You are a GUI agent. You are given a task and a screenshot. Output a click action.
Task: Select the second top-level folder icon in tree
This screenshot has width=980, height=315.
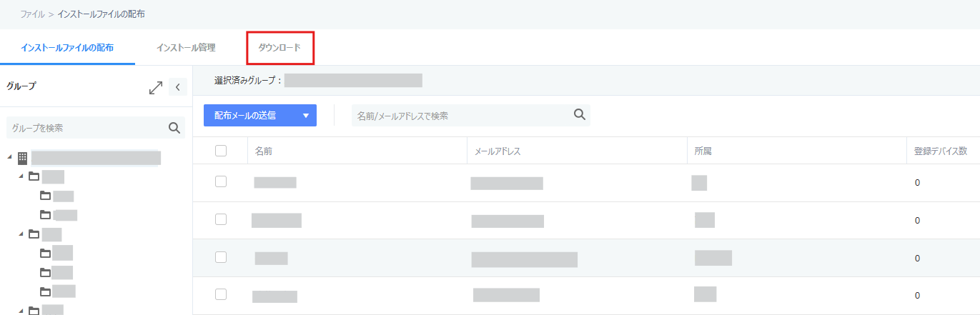pyautogui.click(x=34, y=234)
